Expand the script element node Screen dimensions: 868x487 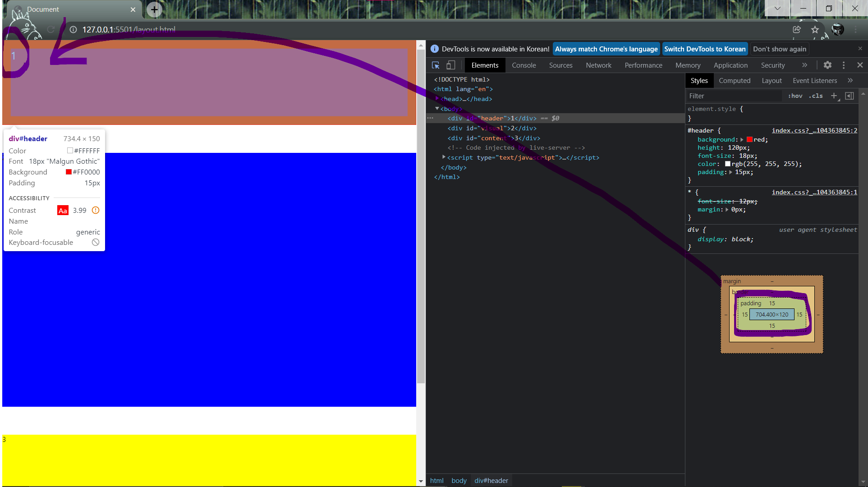point(444,157)
